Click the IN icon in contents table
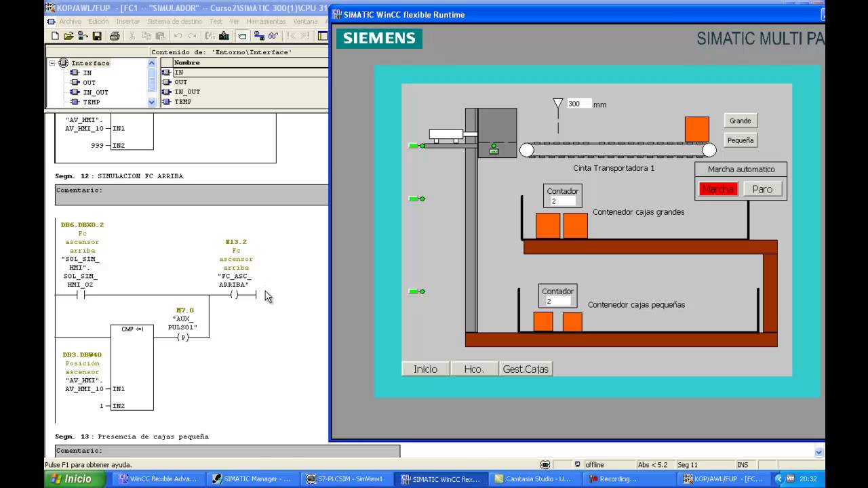The height and width of the screenshot is (488, 868). (x=167, y=72)
